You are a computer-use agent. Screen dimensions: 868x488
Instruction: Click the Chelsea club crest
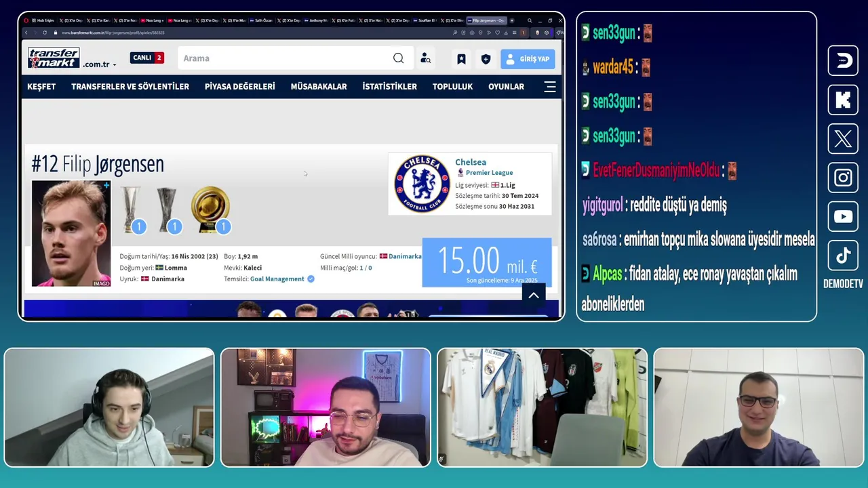[x=422, y=184]
